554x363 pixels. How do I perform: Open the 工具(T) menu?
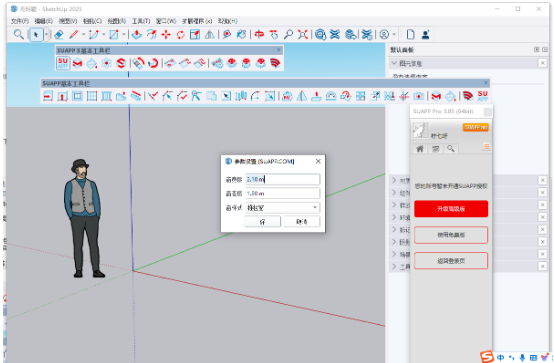[141, 21]
